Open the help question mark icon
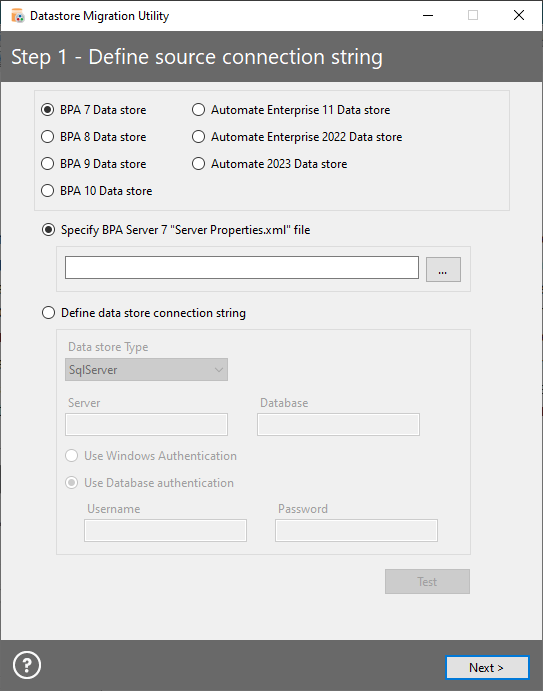The height and width of the screenshot is (691, 543). 27,665
